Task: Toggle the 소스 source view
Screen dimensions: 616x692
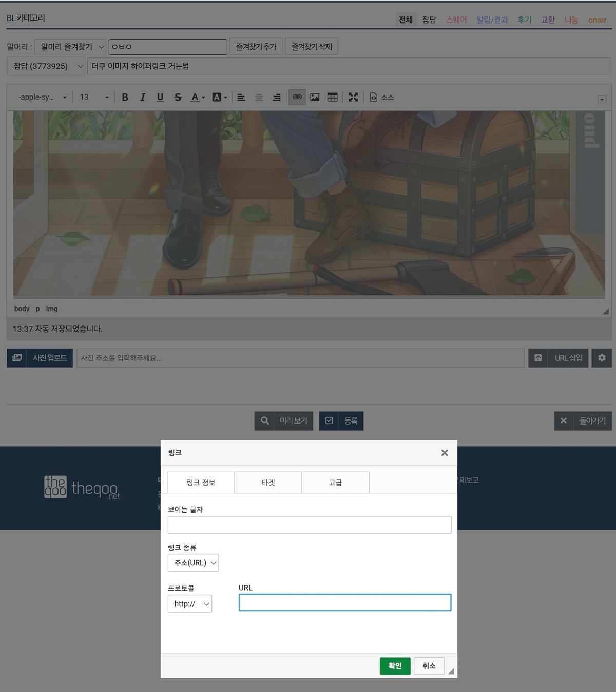Action: 382,97
